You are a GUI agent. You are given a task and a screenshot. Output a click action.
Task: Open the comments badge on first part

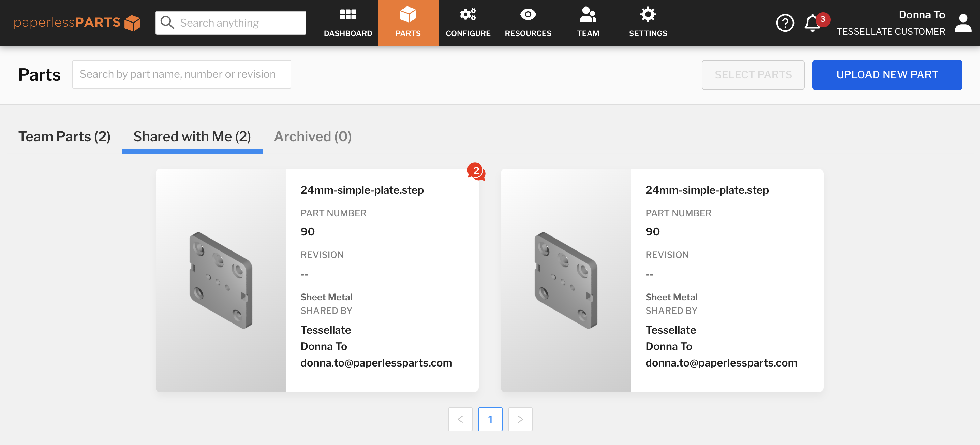[476, 171]
